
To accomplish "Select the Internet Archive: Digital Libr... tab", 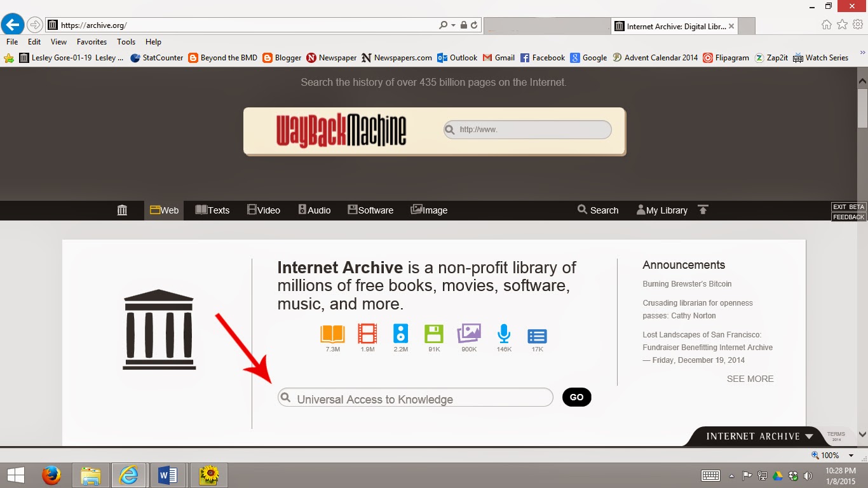I will [x=674, y=26].
